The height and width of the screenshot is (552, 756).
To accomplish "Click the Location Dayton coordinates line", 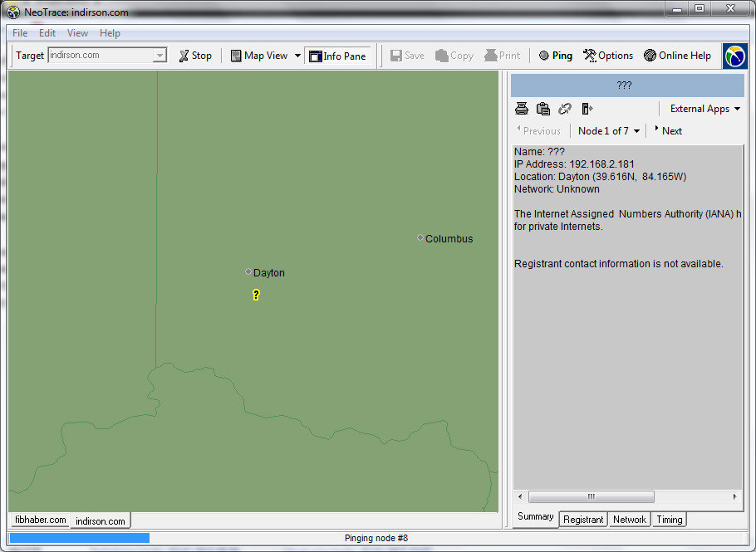I will 601,177.
